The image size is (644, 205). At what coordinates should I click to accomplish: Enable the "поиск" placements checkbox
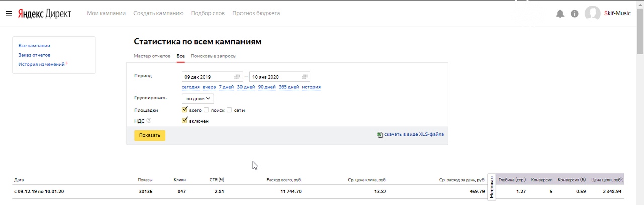click(206, 110)
